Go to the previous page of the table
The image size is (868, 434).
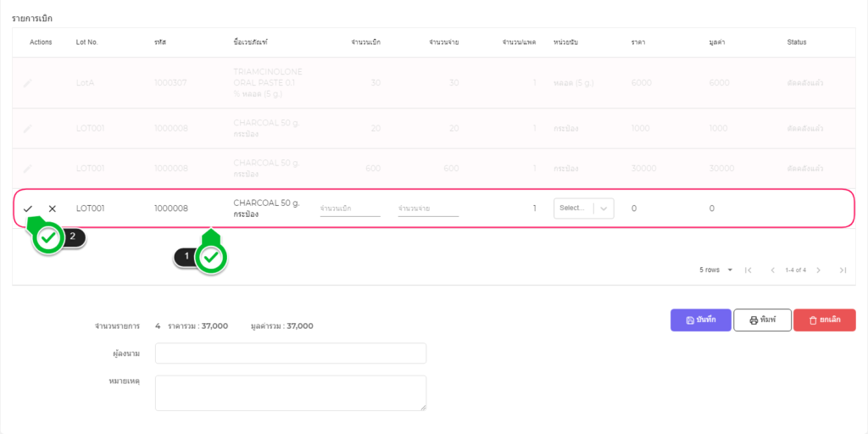(772, 270)
